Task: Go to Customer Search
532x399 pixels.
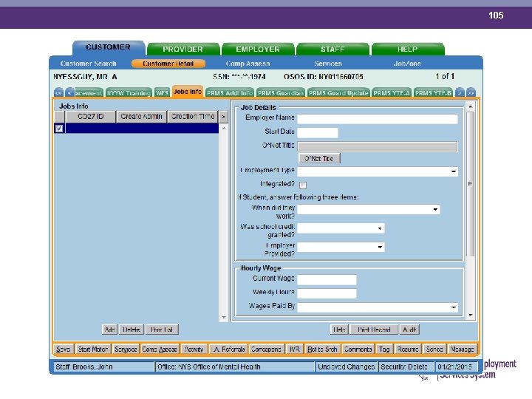Action: (x=89, y=64)
